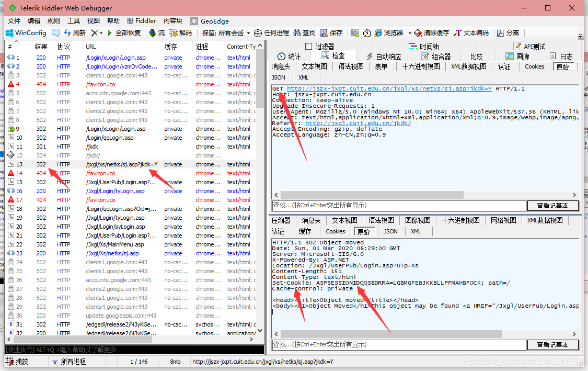The width and height of the screenshot is (588, 371).
Task: Switch response view to 图像视图 tab
Action: tap(418, 220)
